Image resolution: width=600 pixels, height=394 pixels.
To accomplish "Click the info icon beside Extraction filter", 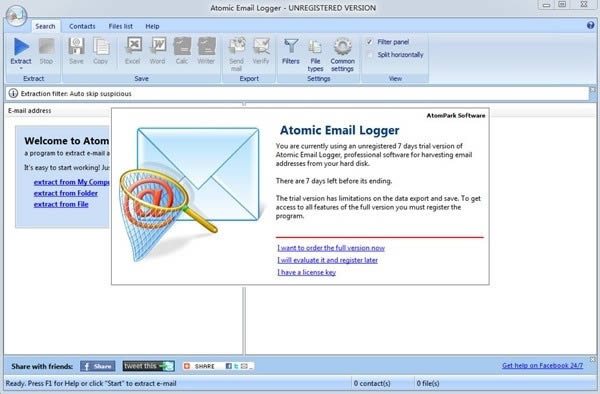I will [13, 93].
